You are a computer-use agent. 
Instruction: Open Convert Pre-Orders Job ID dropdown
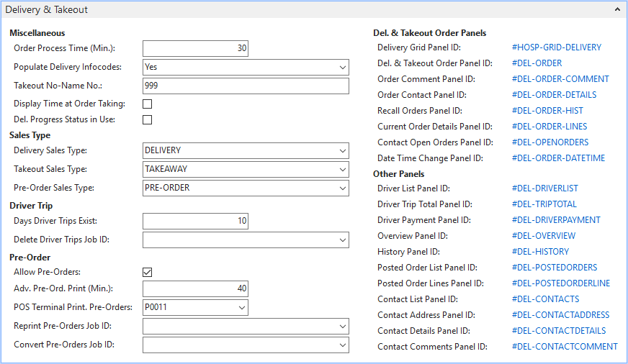342,345
